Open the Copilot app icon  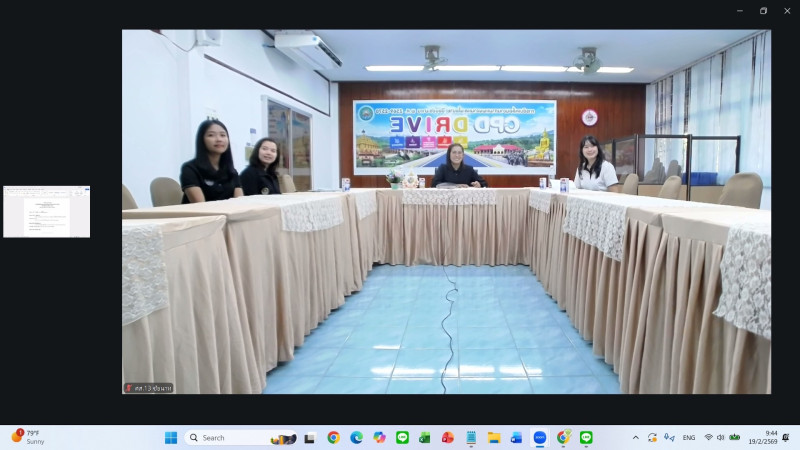[379, 437]
